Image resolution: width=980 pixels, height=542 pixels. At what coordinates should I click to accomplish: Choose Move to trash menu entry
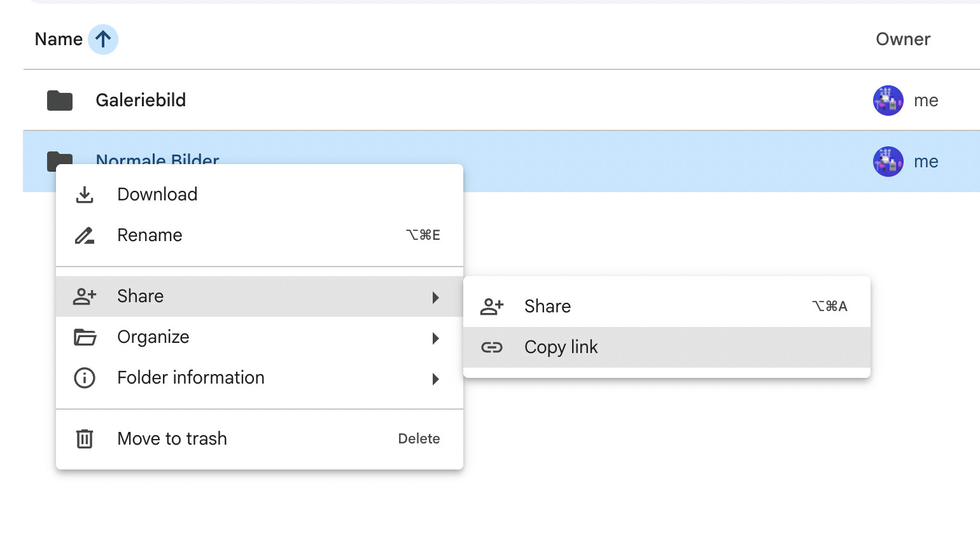[x=172, y=439]
